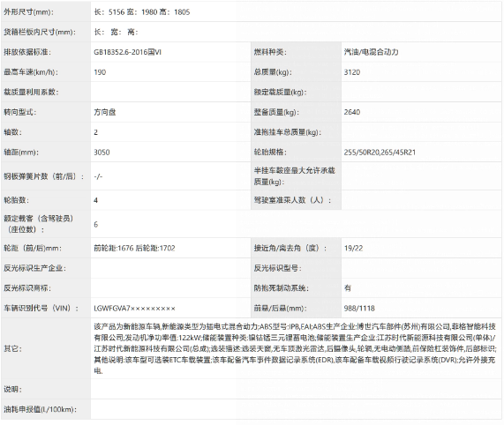This screenshot has height=425, width=504.
Task: Click the 额定载质量(kg) label
Action: coord(281,92)
